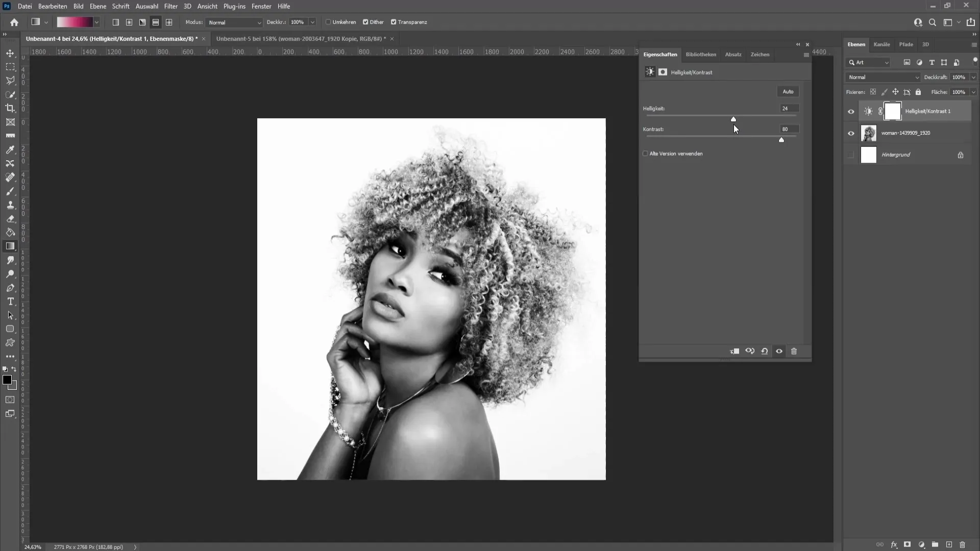
Task: Select the Gradient tool
Action: click(x=10, y=246)
